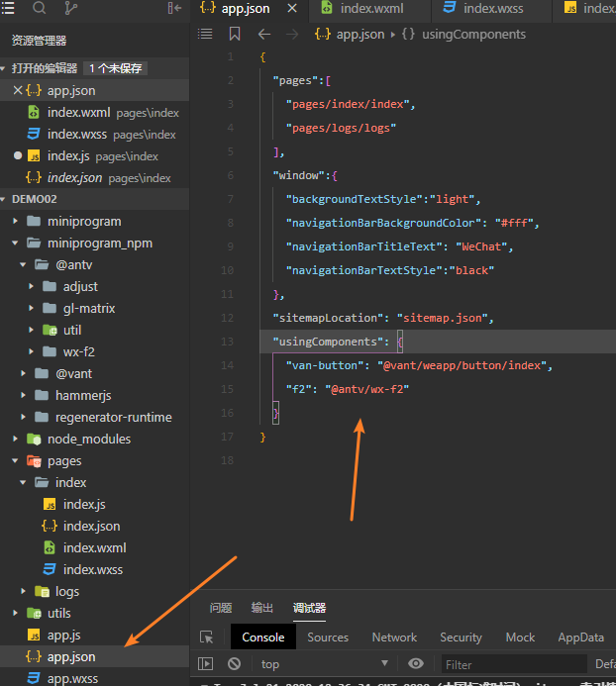Click the editor bookmark icon
Screen dimensions: 616x686
coord(235,34)
